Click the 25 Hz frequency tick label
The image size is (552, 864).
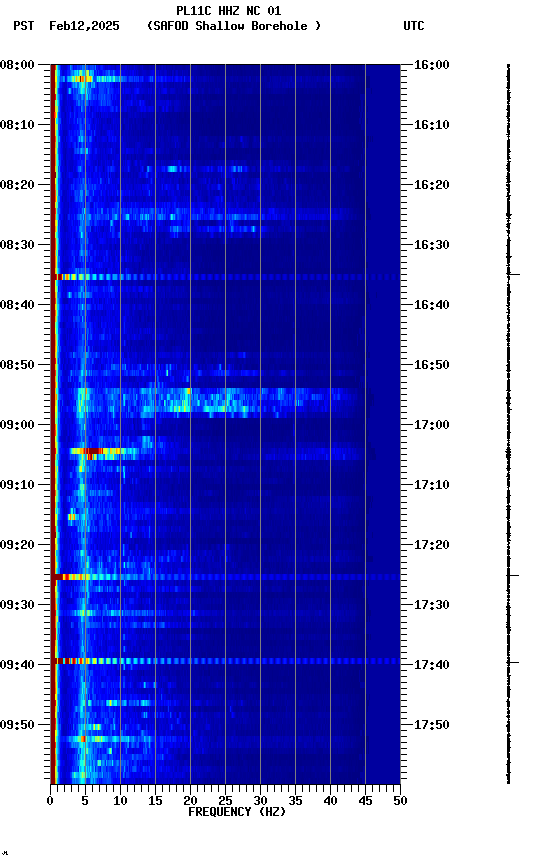225,801
